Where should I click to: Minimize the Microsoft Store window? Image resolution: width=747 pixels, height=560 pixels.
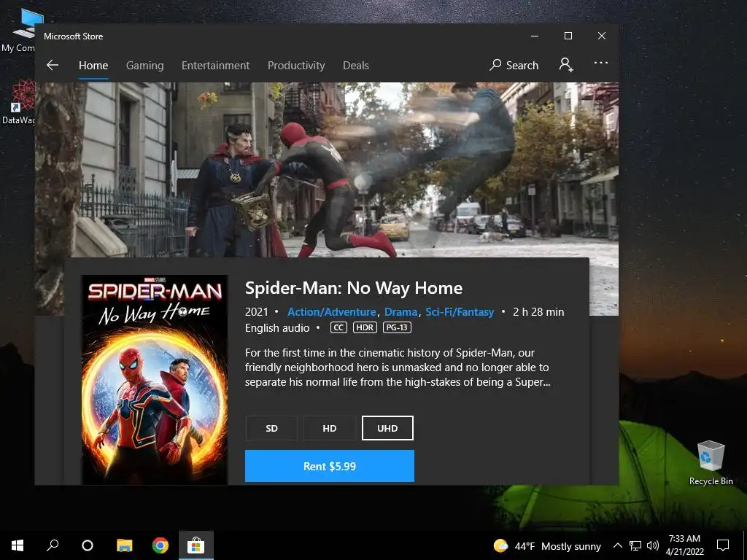pyautogui.click(x=535, y=36)
